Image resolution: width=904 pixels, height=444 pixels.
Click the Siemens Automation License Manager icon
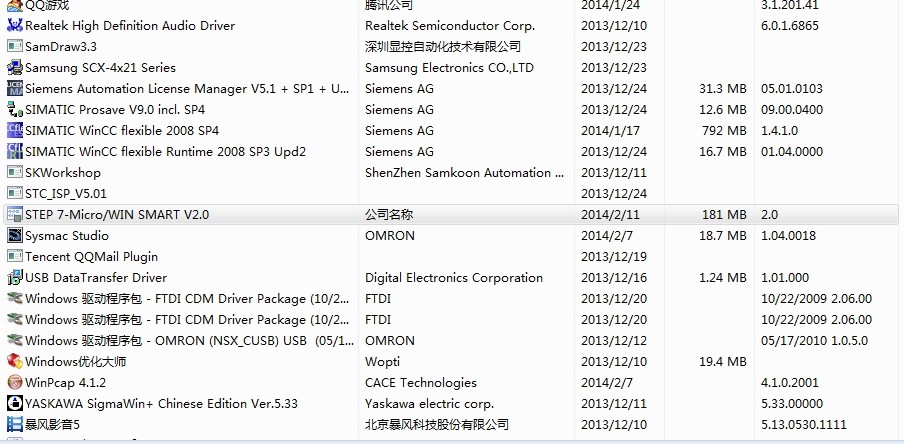14,88
